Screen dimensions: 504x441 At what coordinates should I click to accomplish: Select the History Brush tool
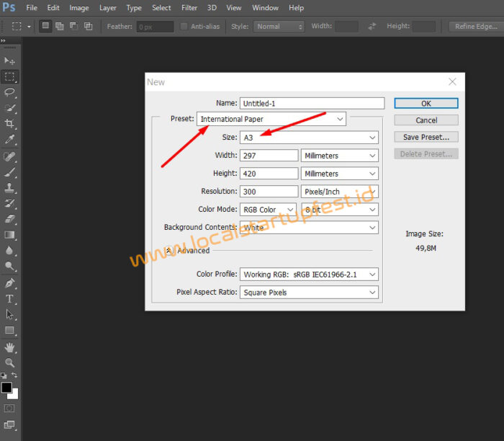tap(9, 203)
